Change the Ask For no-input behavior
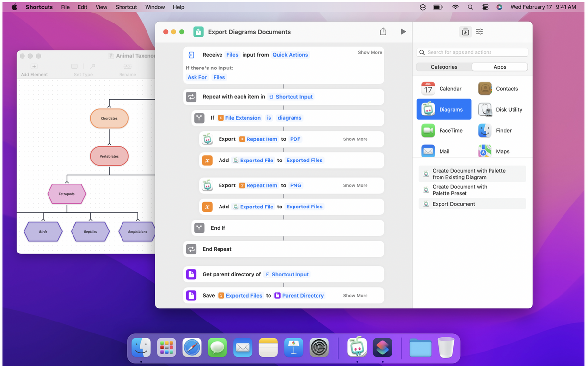This screenshot has width=588, height=368. (x=197, y=77)
